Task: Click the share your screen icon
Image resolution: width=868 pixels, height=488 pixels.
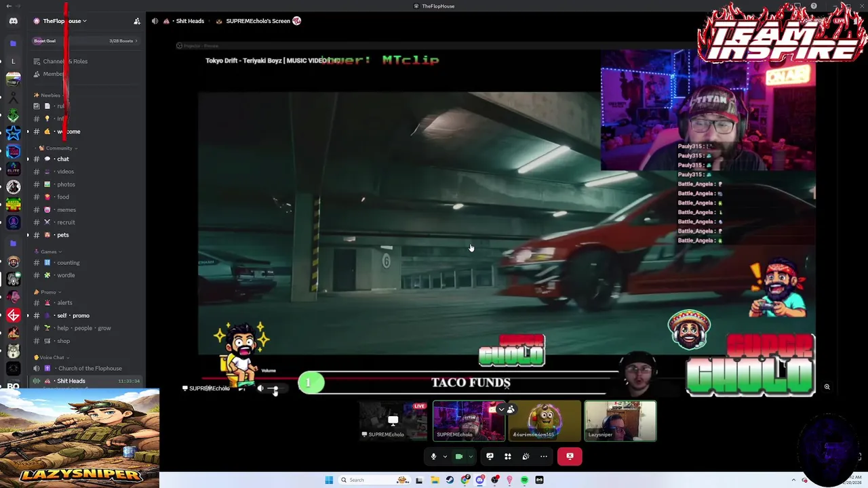Action: [490, 456]
